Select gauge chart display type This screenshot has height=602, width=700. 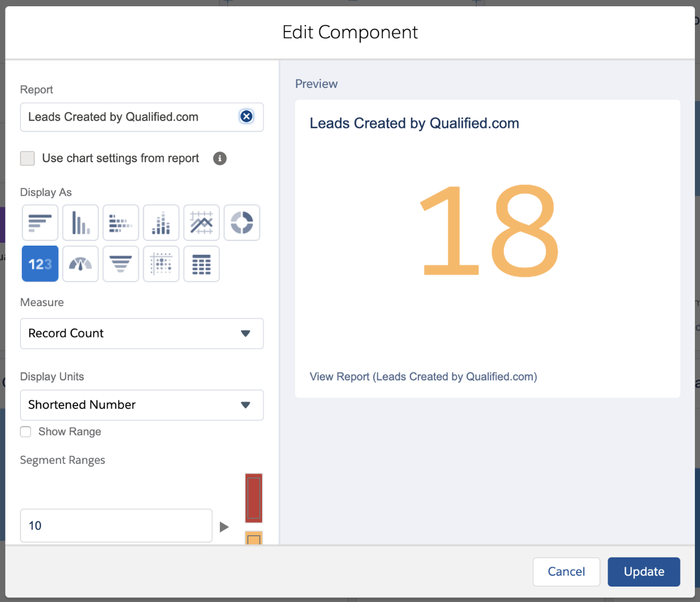(81, 264)
